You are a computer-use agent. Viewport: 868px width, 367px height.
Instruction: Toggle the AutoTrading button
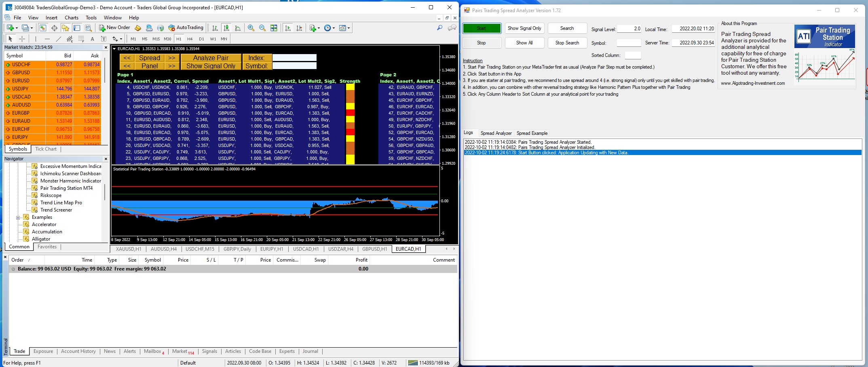pyautogui.click(x=186, y=28)
